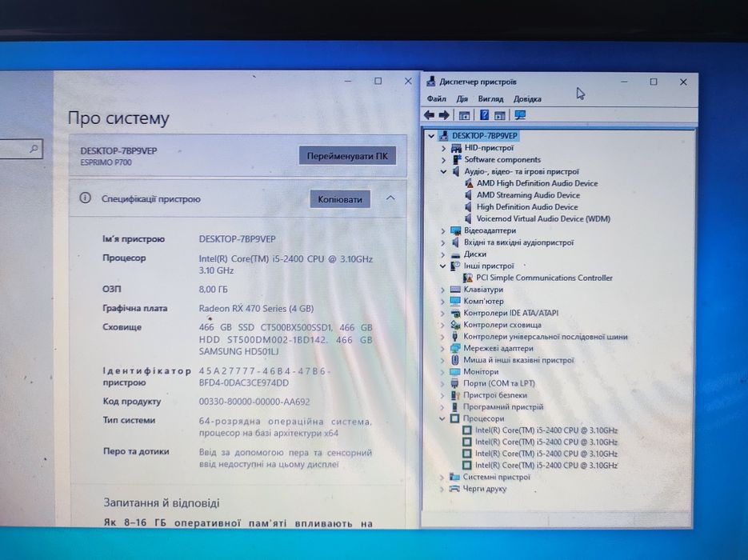Screen dimensions: 748x560
Task: Select AMD High Definition Audio Device entry
Action: click(x=537, y=183)
